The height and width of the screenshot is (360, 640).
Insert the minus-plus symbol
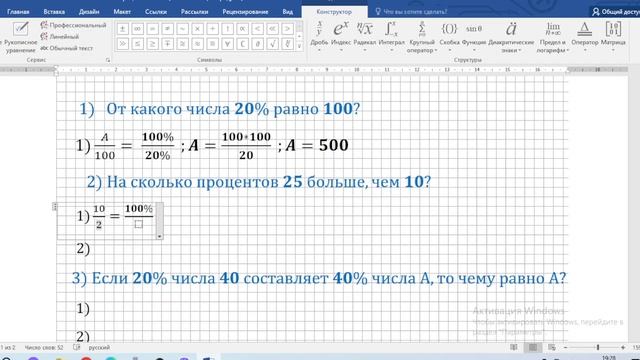[x=167, y=44]
